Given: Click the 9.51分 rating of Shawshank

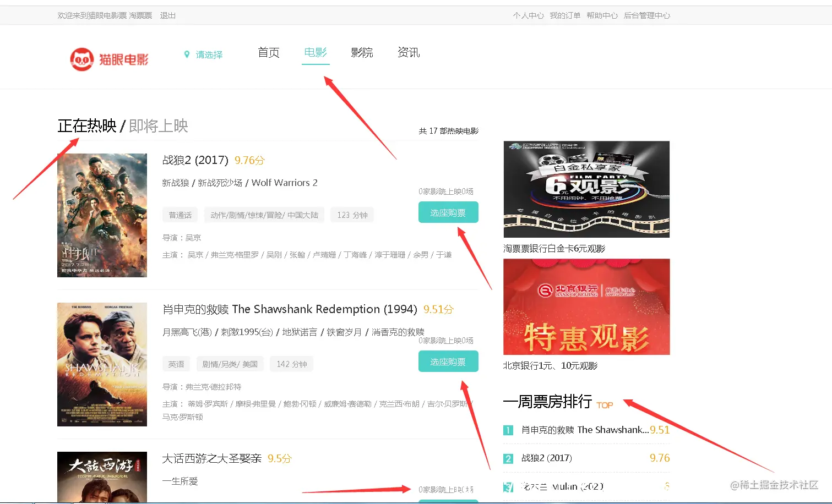Looking at the screenshot, I should (438, 309).
